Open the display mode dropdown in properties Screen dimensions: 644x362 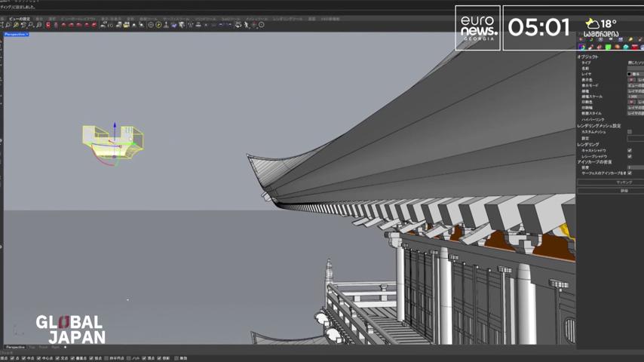click(x=636, y=85)
